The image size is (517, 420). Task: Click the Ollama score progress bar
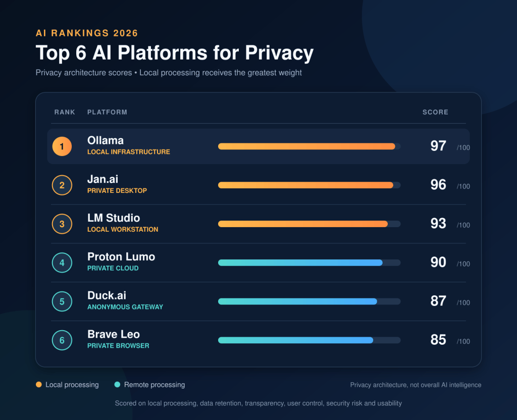[x=309, y=146]
